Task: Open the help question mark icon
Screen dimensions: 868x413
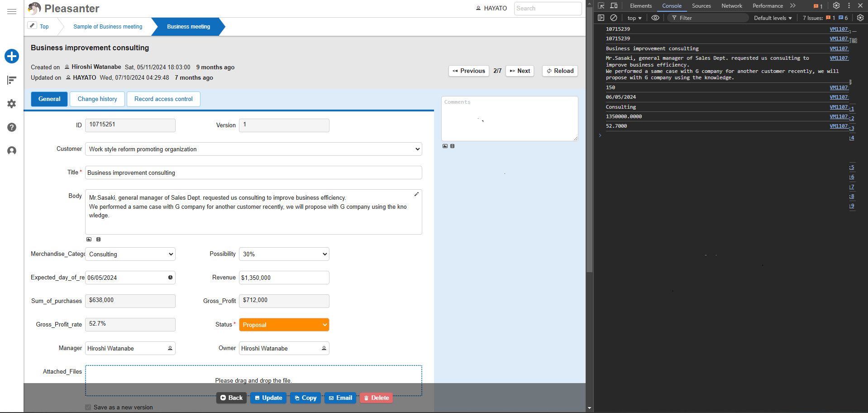Action: coord(12,127)
